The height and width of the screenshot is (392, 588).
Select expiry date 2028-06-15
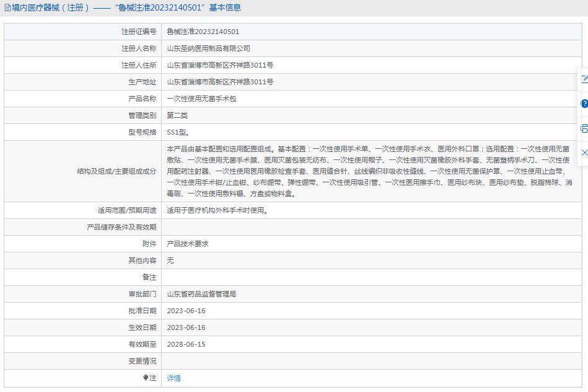(186, 344)
